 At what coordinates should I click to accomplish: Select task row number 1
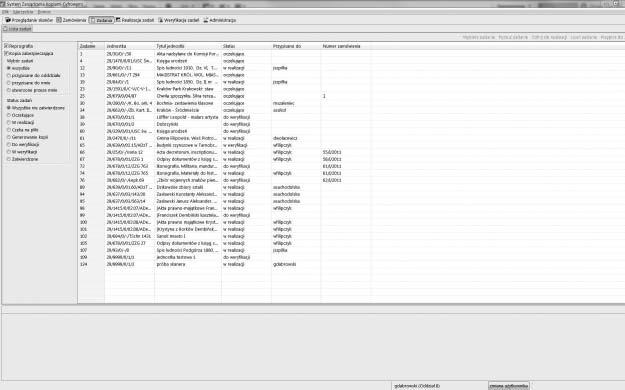click(x=351, y=54)
